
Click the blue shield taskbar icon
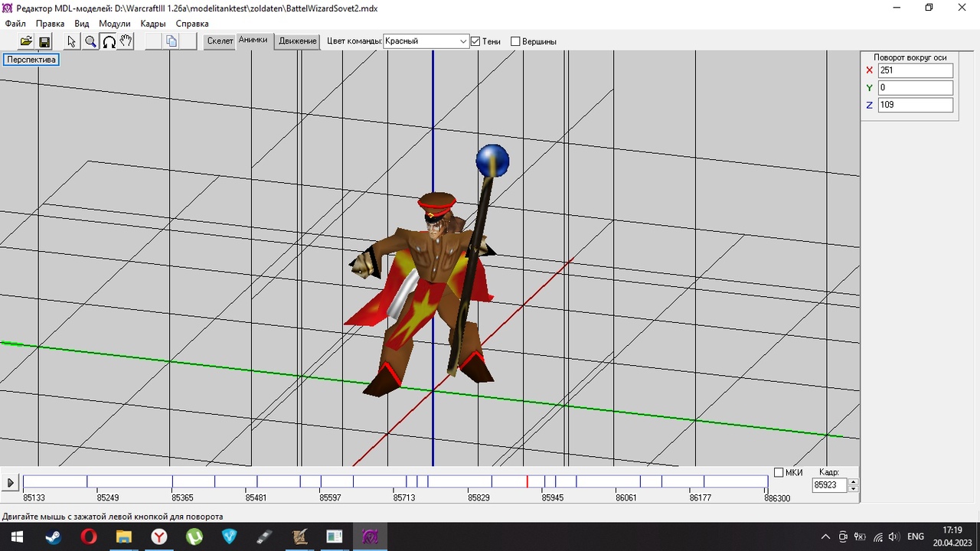click(230, 536)
